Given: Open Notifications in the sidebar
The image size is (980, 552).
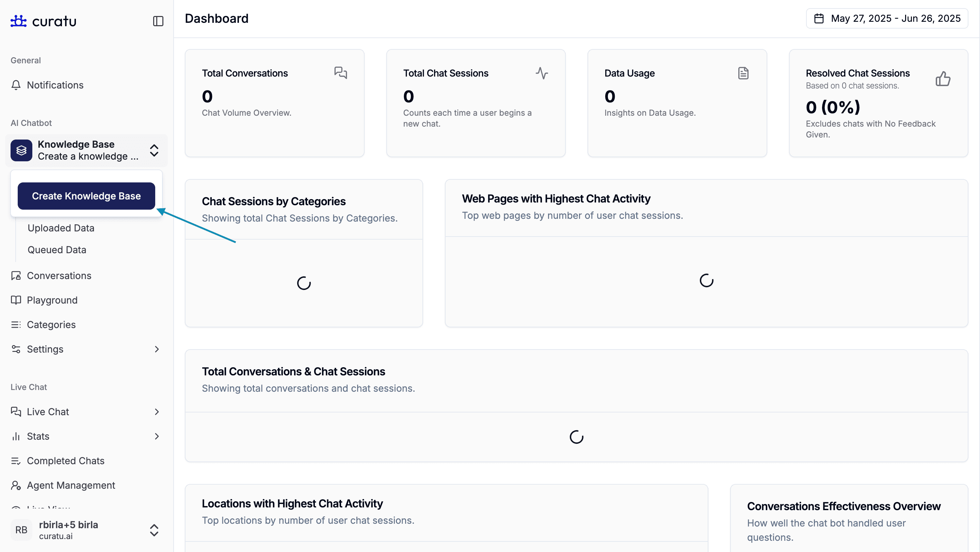Looking at the screenshot, I should (x=86, y=85).
